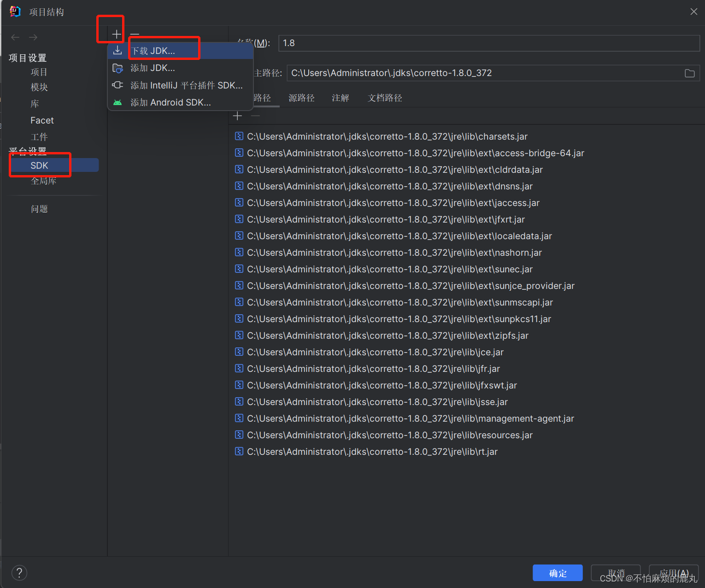Open 问题 in the sidebar
Image resolution: width=705 pixels, height=588 pixels.
point(39,209)
